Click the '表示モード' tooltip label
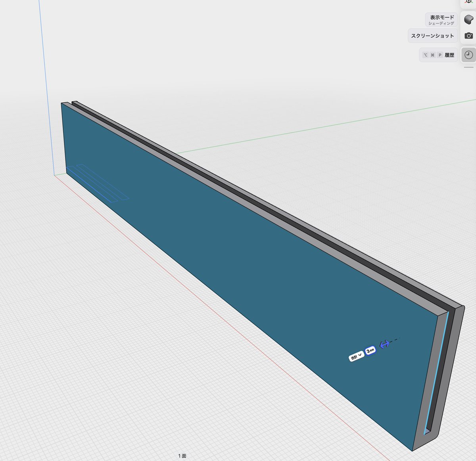The image size is (476, 461). click(x=441, y=20)
